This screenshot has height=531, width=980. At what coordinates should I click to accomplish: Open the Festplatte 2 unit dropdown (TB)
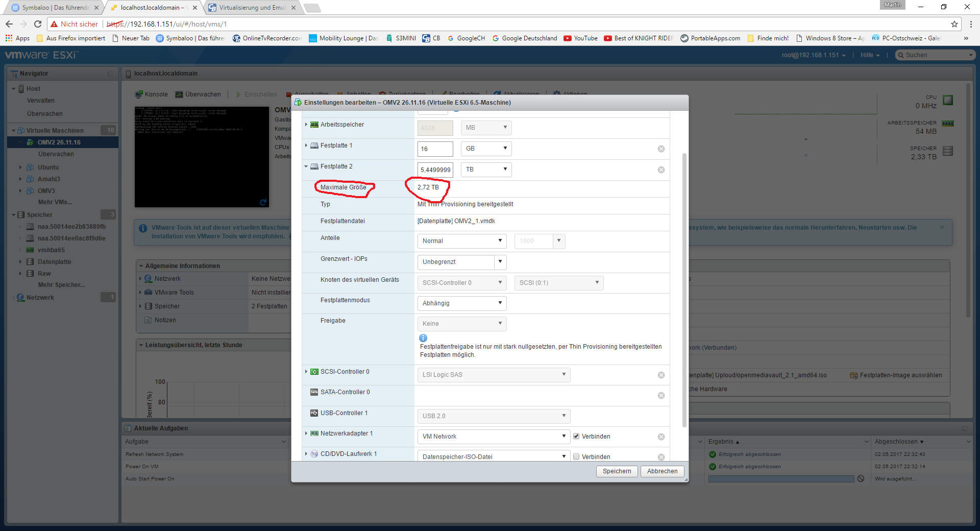[x=486, y=170]
